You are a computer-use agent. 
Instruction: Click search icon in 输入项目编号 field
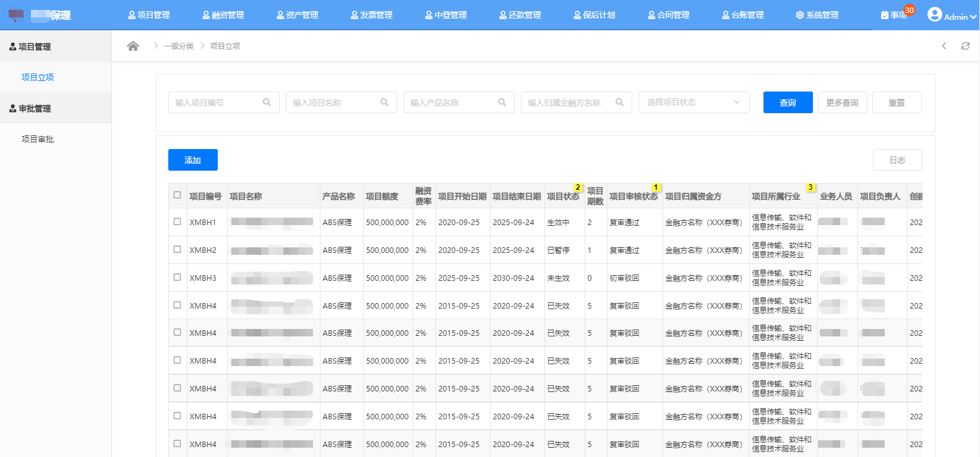(x=267, y=103)
